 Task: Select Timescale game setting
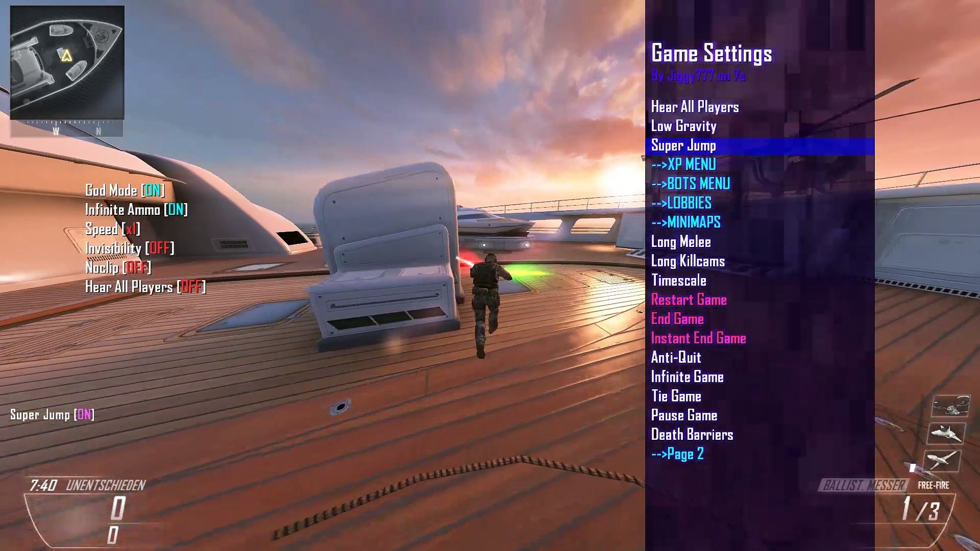click(x=678, y=280)
